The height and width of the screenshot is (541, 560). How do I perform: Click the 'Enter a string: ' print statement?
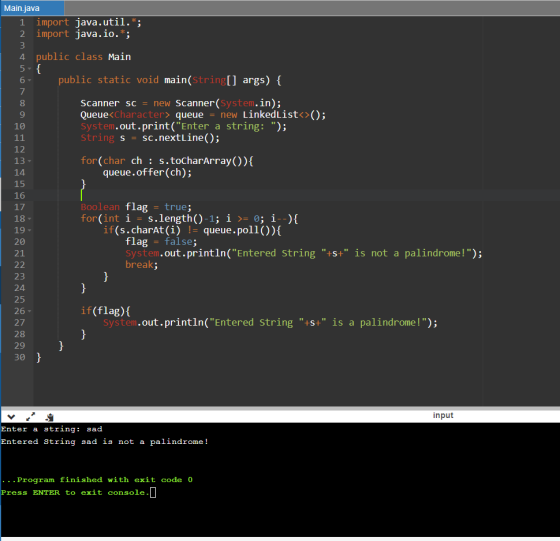click(183, 126)
